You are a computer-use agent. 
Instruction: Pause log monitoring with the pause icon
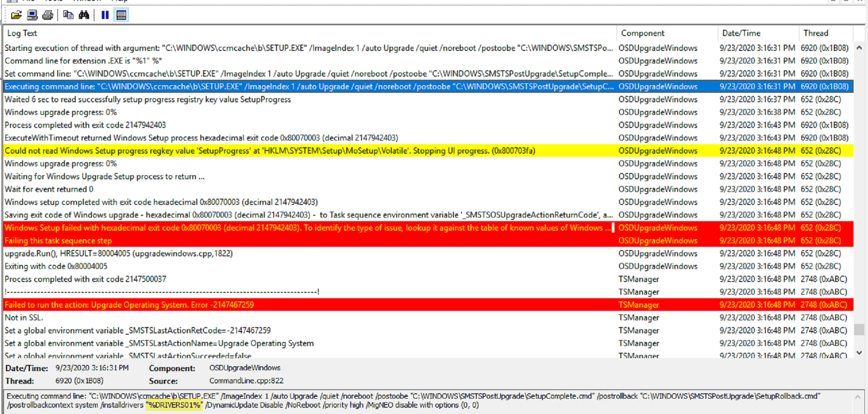tap(105, 15)
